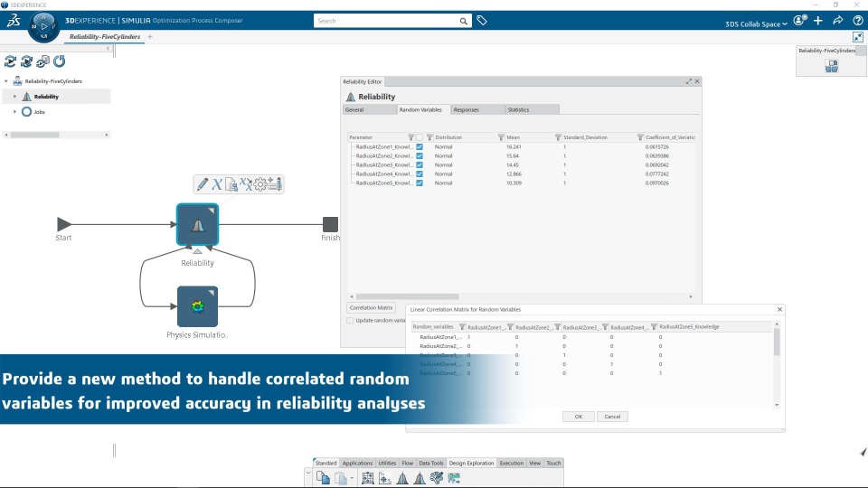Open the Parameter column filter
Viewport: 868px width, 488px height.
point(410,137)
